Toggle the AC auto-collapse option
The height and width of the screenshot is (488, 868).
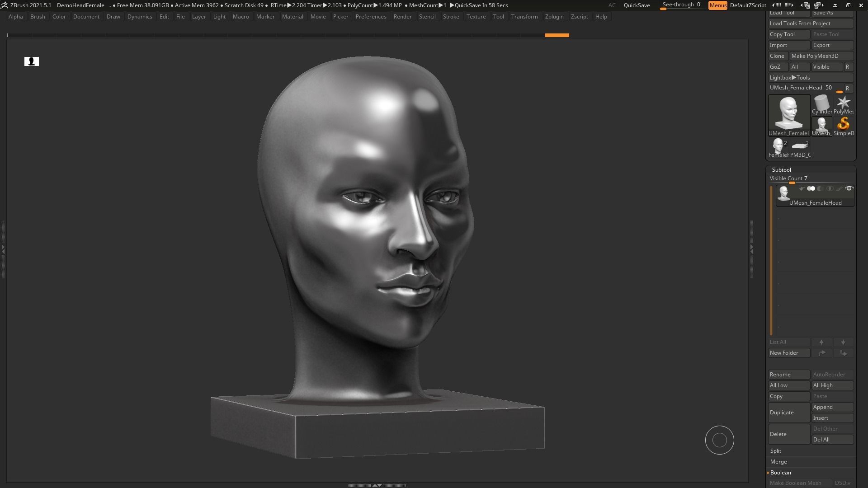click(x=612, y=5)
